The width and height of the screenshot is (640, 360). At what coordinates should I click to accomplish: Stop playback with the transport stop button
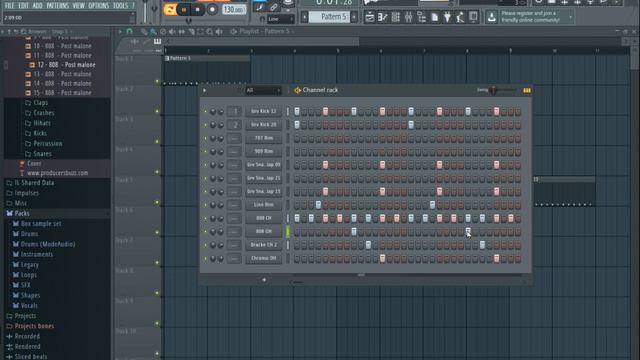[198, 9]
